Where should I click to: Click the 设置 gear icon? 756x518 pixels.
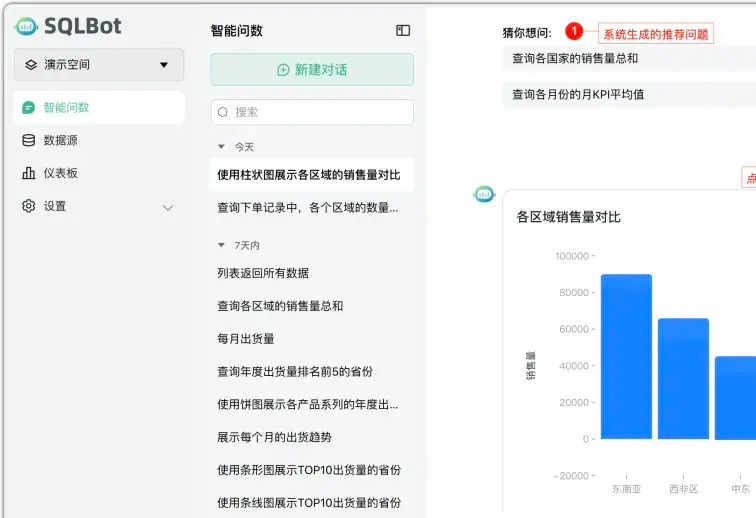coord(28,206)
